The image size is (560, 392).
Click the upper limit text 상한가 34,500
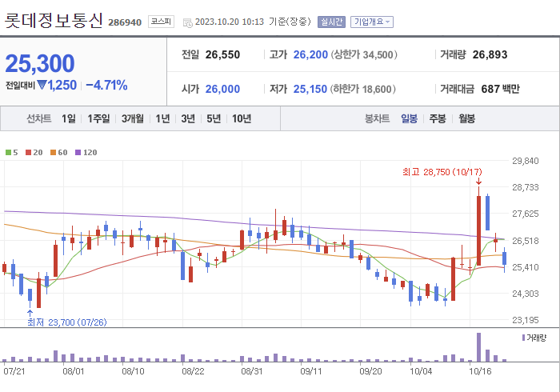(363, 54)
